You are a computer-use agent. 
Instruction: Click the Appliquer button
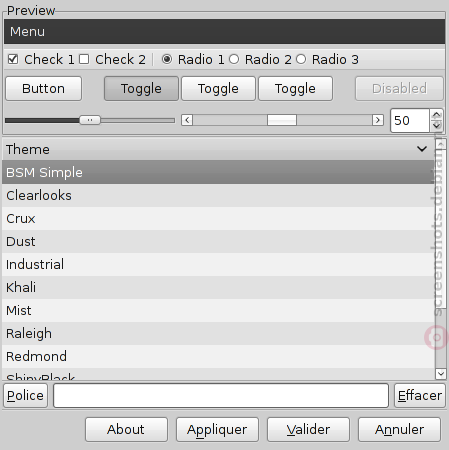(217, 429)
